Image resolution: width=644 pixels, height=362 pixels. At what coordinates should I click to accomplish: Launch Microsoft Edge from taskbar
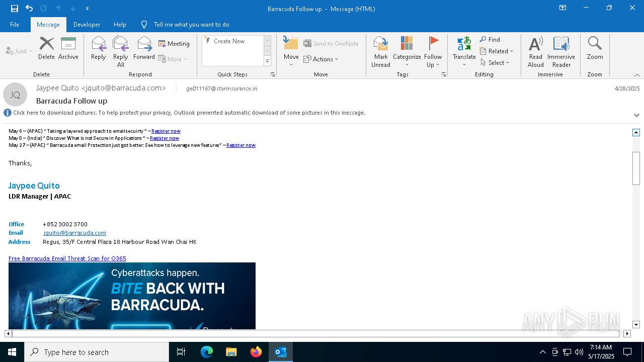207,352
